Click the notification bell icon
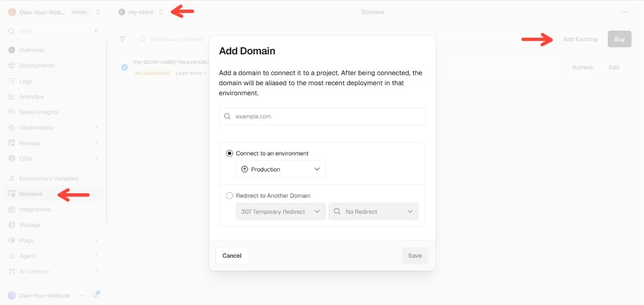The width and height of the screenshot is (644, 305). tap(96, 295)
